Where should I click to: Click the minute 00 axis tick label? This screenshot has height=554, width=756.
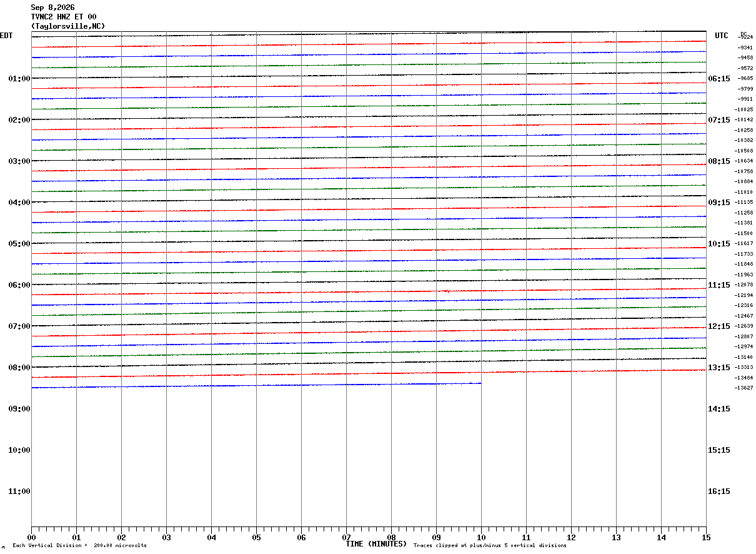point(31,538)
